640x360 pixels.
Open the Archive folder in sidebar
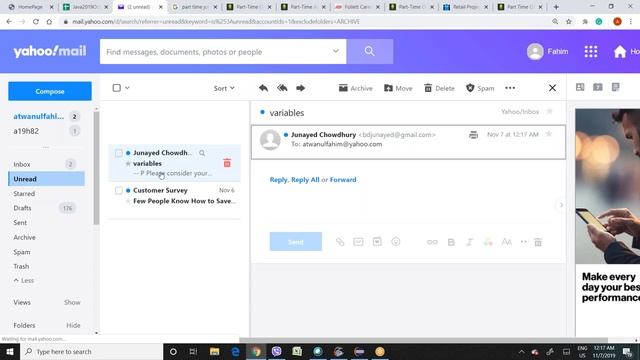click(24, 238)
